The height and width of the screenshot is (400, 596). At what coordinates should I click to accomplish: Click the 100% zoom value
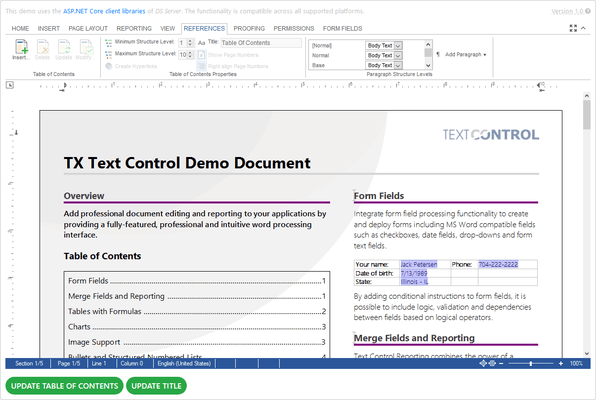pos(576,363)
